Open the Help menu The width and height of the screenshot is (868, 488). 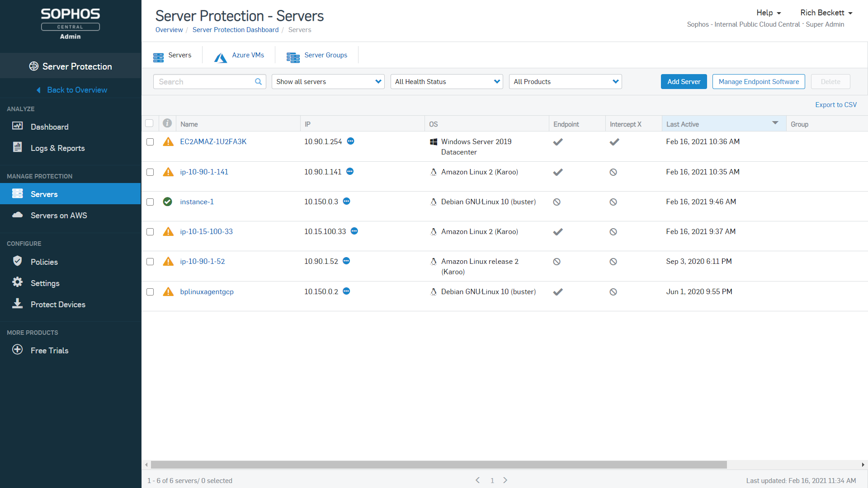[x=769, y=13]
